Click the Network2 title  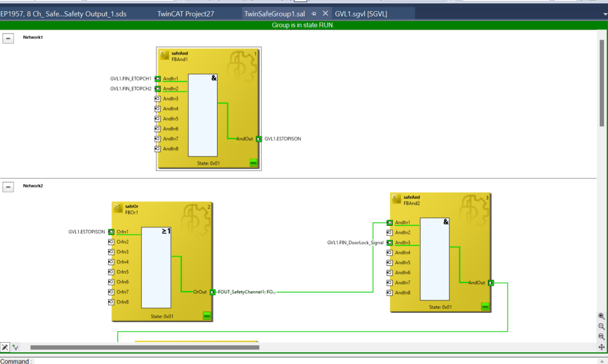(33, 186)
